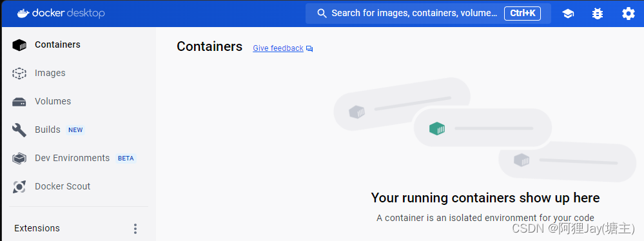Click the Containers cube icon in sidebar
This screenshot has height=241, width=644.
coord(19,44)
